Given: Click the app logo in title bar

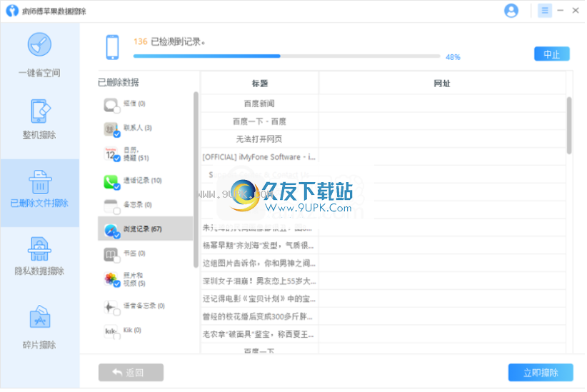Looking at the screenshot, I should tap(12, 11).
